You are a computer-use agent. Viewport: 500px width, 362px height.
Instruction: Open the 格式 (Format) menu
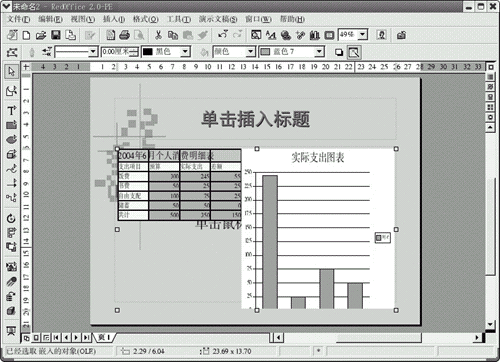(146, 19)
